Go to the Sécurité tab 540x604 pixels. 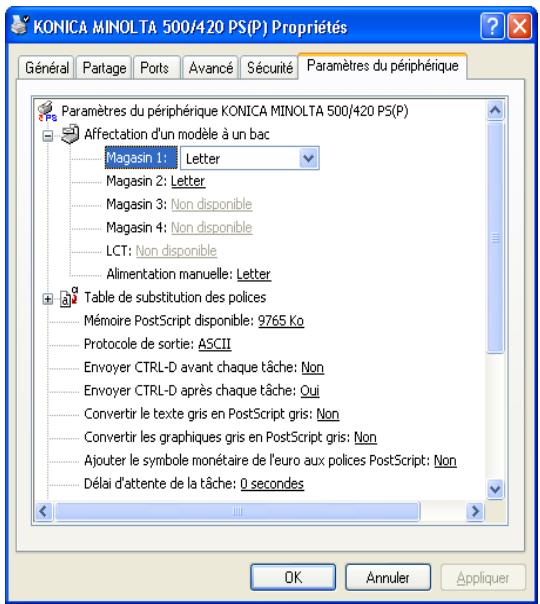(x=270, y=68)
